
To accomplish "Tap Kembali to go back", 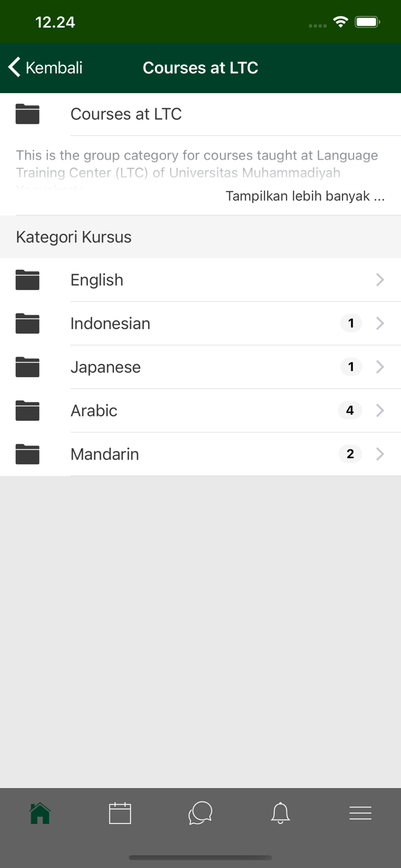I will pyautogui.click(x=45, y=68).
